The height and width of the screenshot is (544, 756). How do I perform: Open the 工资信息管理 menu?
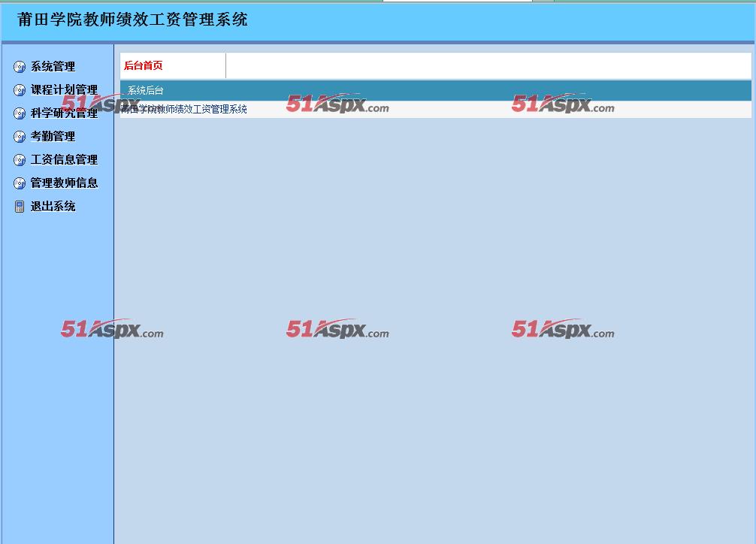click(x=64, y=159)
